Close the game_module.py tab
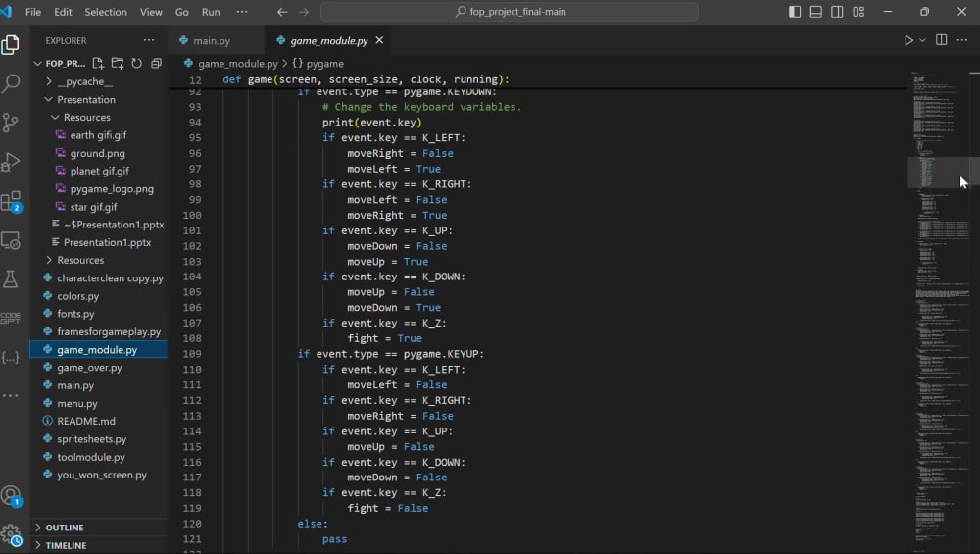Image resolution: width=980 pixels, height=554 pixels. click(x=379, y=40)
